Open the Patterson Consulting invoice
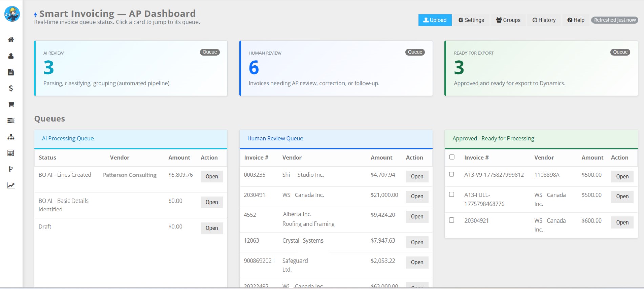 click(x=212, y=176)
